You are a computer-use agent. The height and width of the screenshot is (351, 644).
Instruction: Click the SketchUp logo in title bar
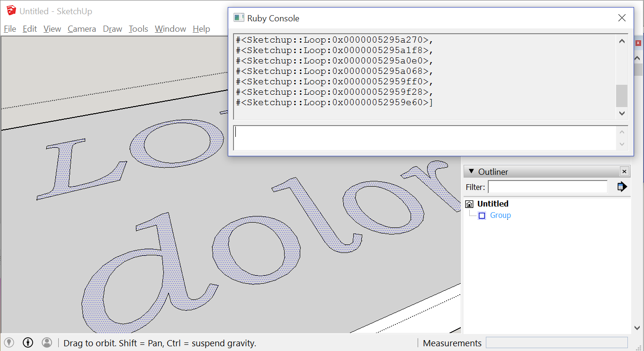click(11, 11)
